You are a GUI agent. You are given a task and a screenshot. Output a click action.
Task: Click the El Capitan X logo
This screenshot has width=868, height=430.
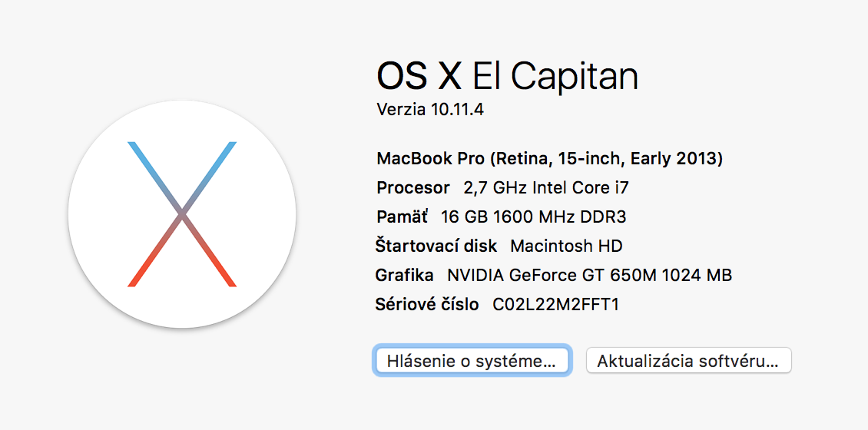click(x=182, y=214)
